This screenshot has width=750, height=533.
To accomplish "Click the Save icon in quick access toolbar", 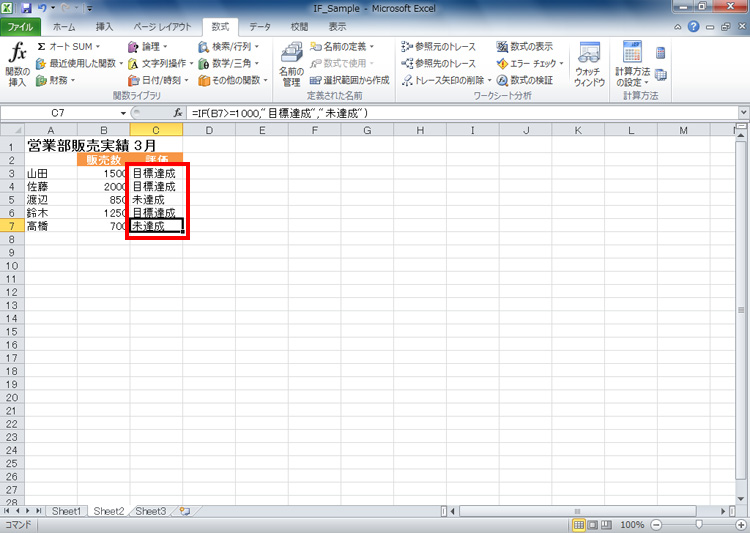I will [26, 8].
